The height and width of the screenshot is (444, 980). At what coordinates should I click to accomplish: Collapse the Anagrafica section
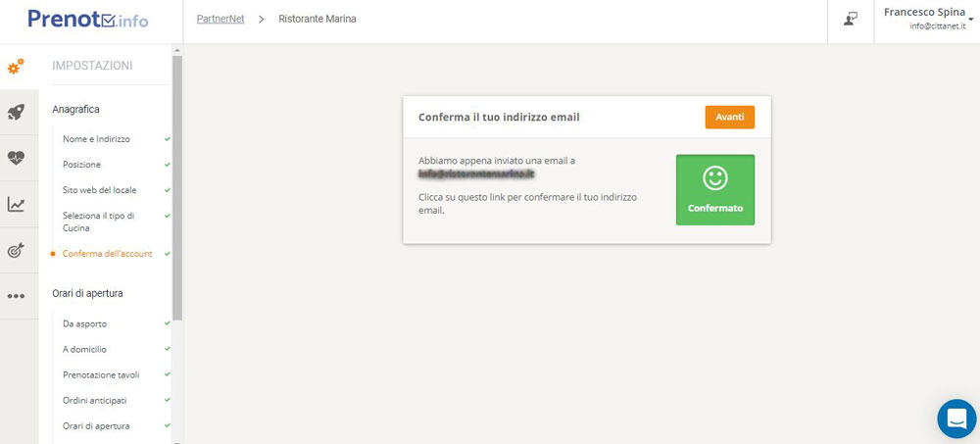[75, 110]
